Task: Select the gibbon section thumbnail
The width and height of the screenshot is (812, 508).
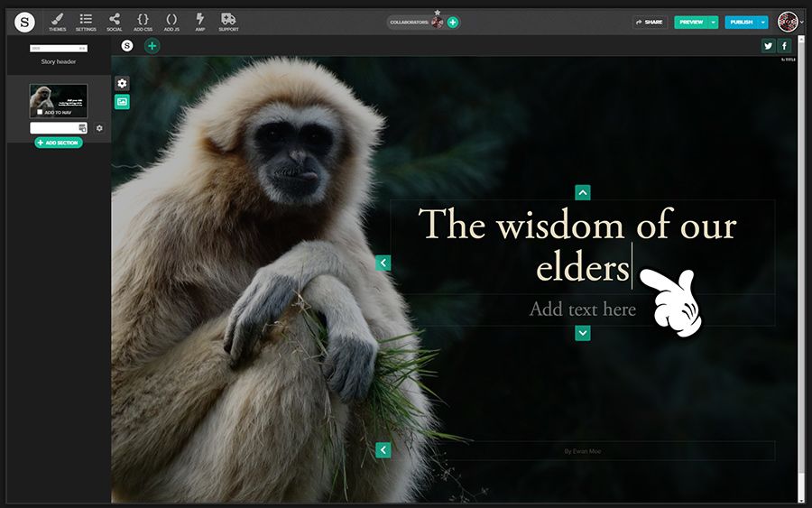Action: [59, 101]
